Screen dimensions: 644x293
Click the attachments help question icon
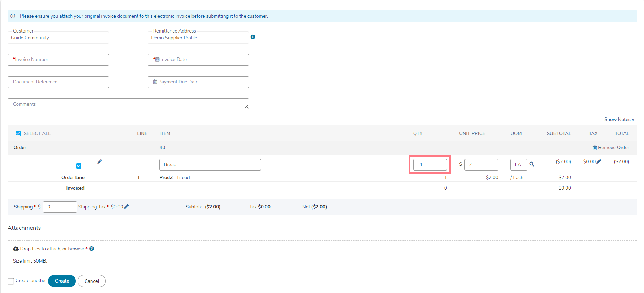pos(92,249)
